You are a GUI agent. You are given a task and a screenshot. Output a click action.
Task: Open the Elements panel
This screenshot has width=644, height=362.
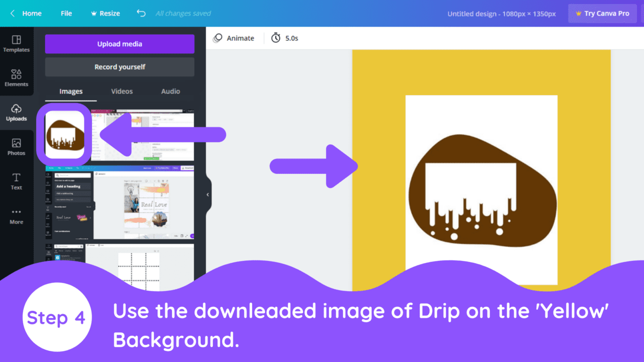point(17,78)
